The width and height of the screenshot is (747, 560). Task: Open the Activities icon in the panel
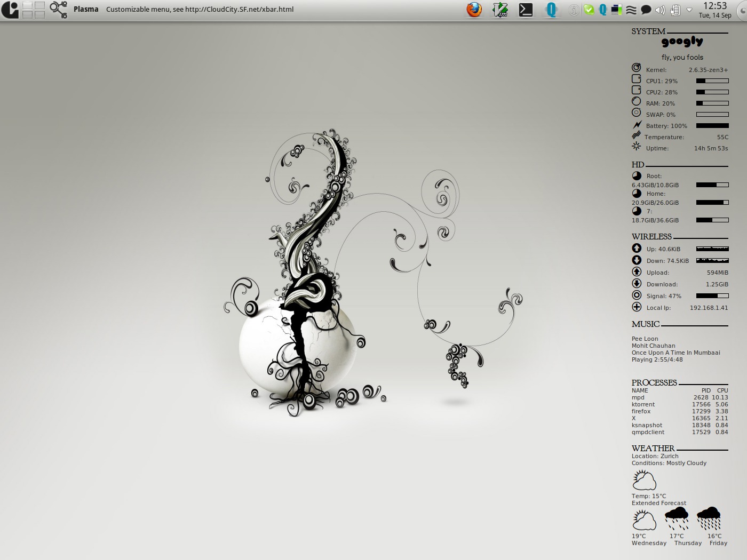coord(58,10)
